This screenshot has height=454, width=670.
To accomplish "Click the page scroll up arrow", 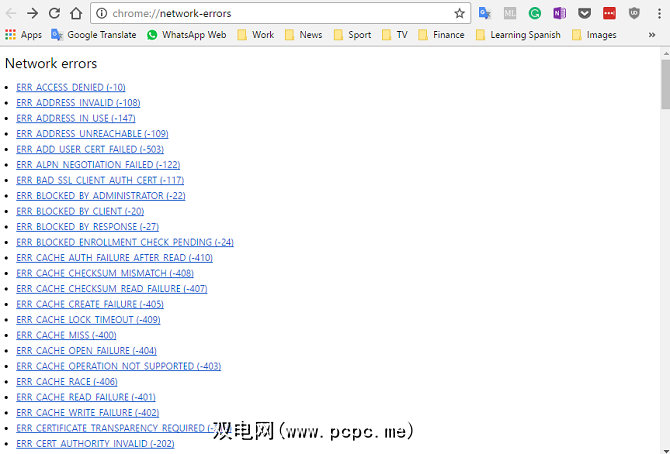I will 666,53.
